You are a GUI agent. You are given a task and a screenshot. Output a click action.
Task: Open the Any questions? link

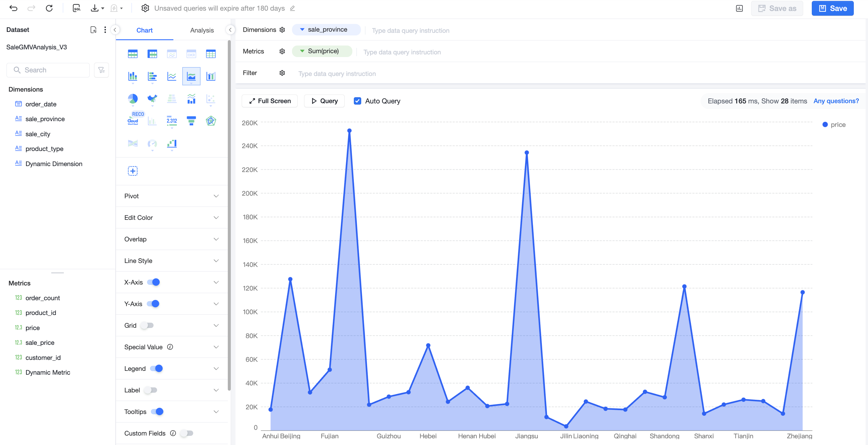tap(836, 101)
